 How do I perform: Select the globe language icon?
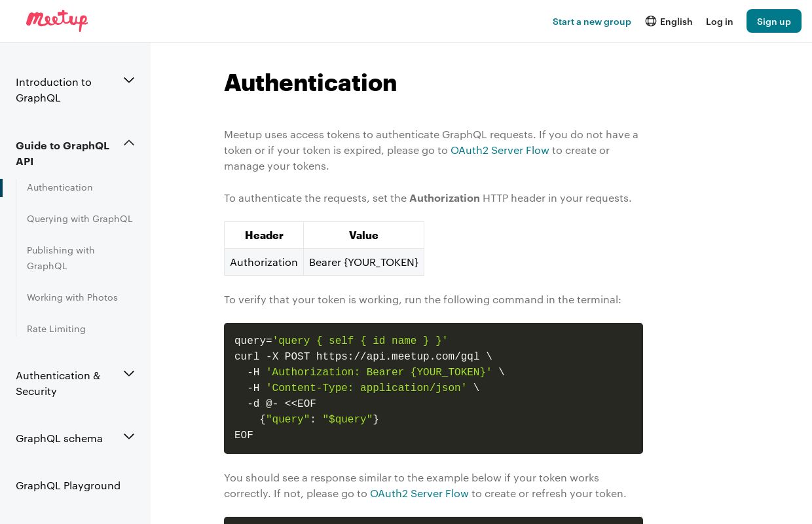tap(650, 21)
